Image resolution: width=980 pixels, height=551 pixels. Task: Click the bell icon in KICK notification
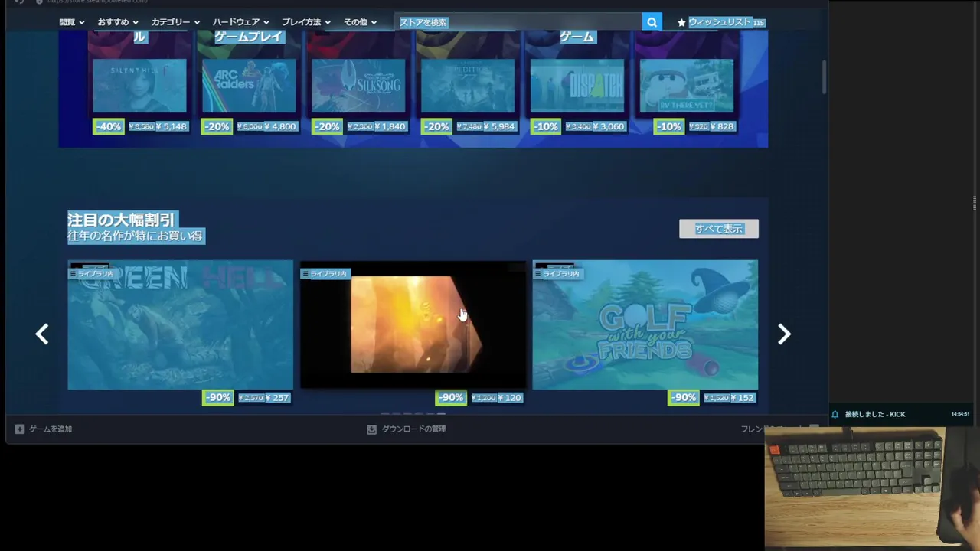pos(835,414)
